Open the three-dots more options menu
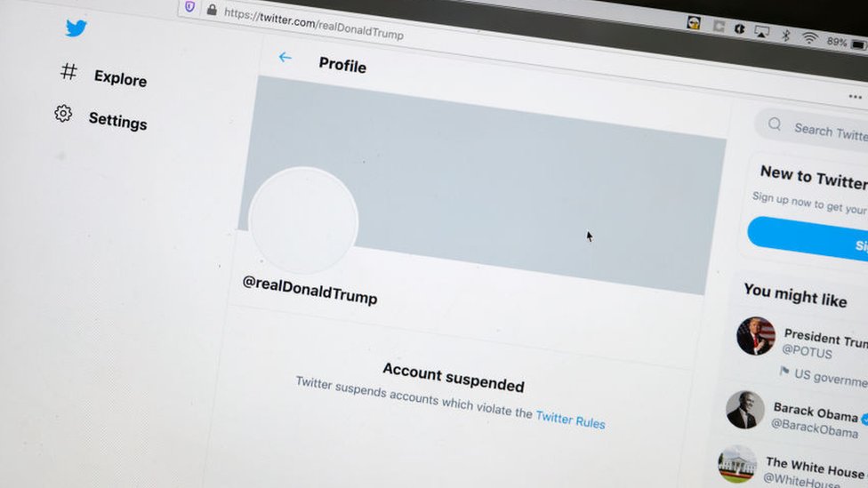The height and width of the screenshot is (488, 868). coord(856,97)
